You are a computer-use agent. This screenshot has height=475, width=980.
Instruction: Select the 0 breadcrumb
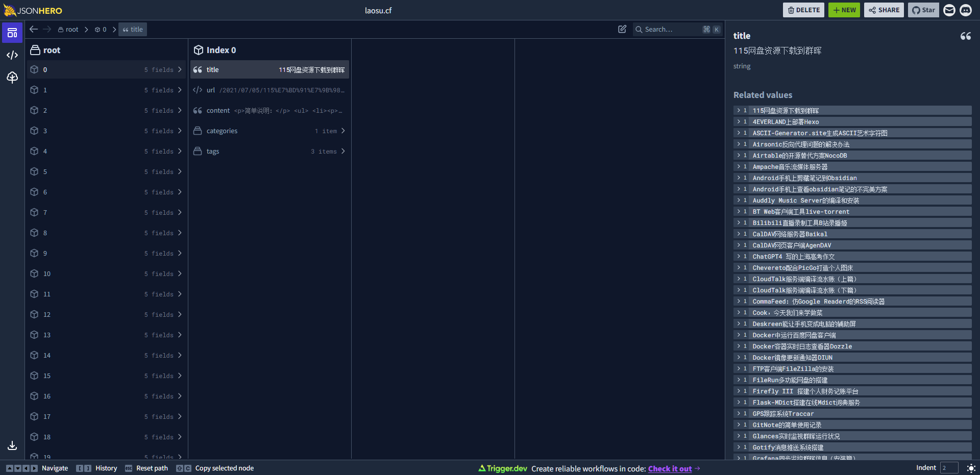[x=101, y=30]
